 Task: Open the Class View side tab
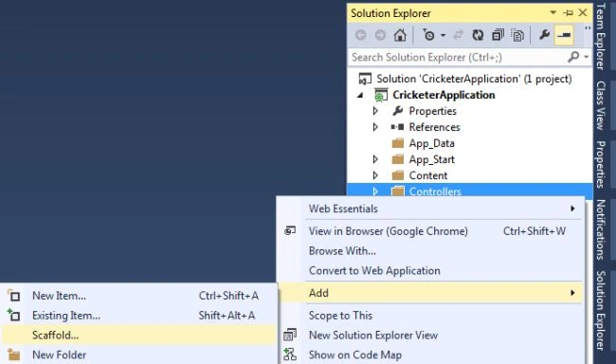tap(600, 105)
